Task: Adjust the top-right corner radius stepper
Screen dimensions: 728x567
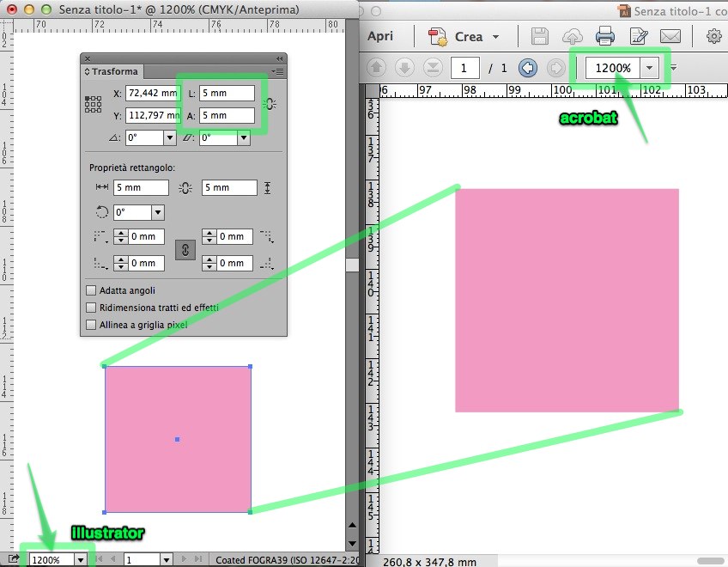Action: coord(209,236)
